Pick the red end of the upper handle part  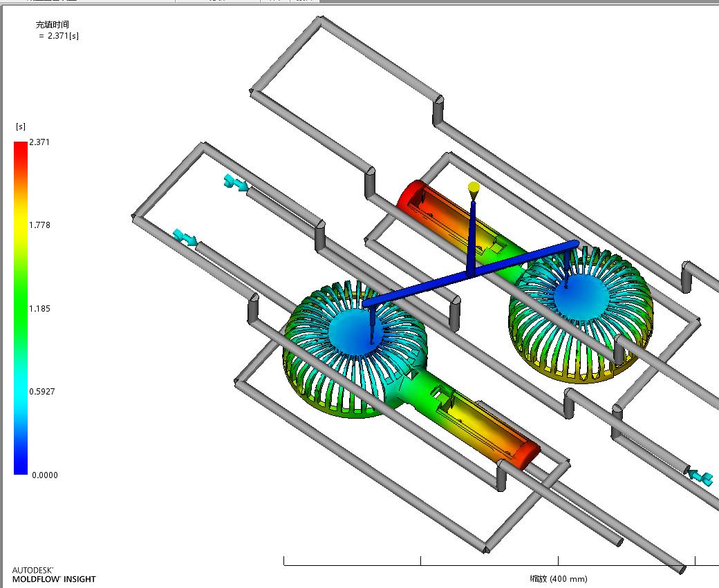click(x=409, y=196)
